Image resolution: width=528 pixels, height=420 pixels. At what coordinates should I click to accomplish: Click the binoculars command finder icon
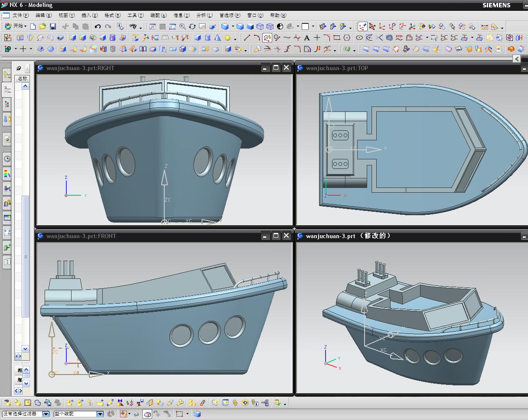(133, 26)
